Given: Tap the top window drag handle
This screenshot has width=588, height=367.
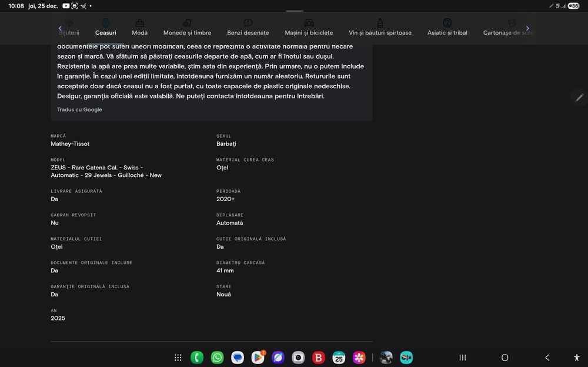Looking at the screenshot, I should coord(295,11).
